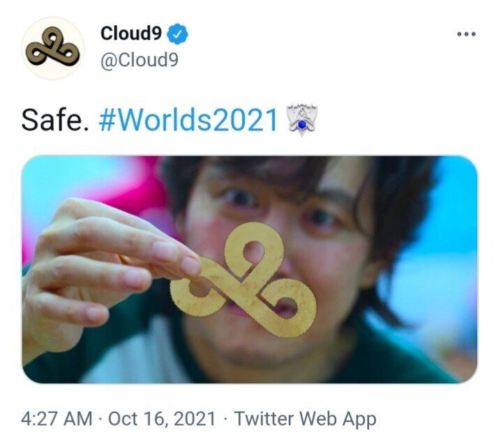The image size is (501, 448).
Task: Click the Oct 16, 2021 date
Action: coord(162,419)
